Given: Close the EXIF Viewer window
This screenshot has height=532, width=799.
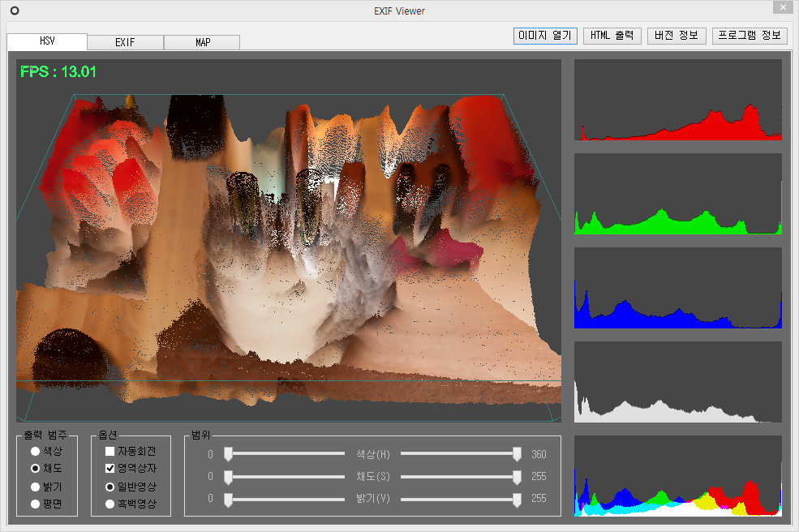Looking at the screenshot, I should (x=781, y=9).
